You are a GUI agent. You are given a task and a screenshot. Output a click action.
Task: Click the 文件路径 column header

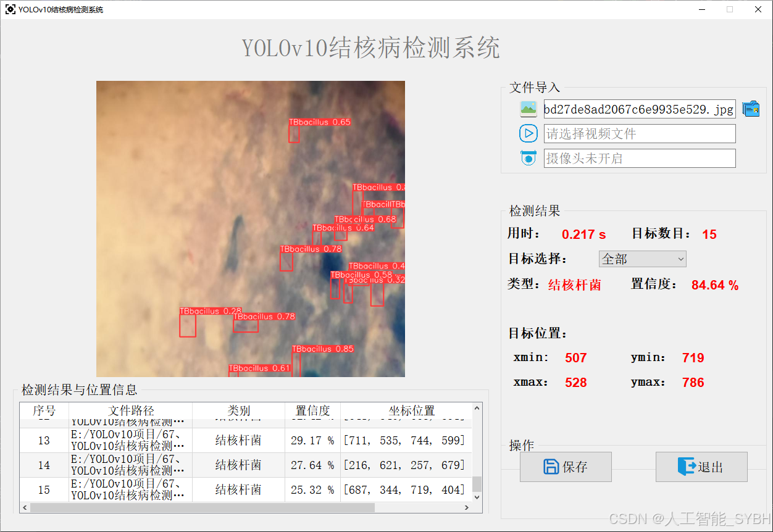point(131,411)
